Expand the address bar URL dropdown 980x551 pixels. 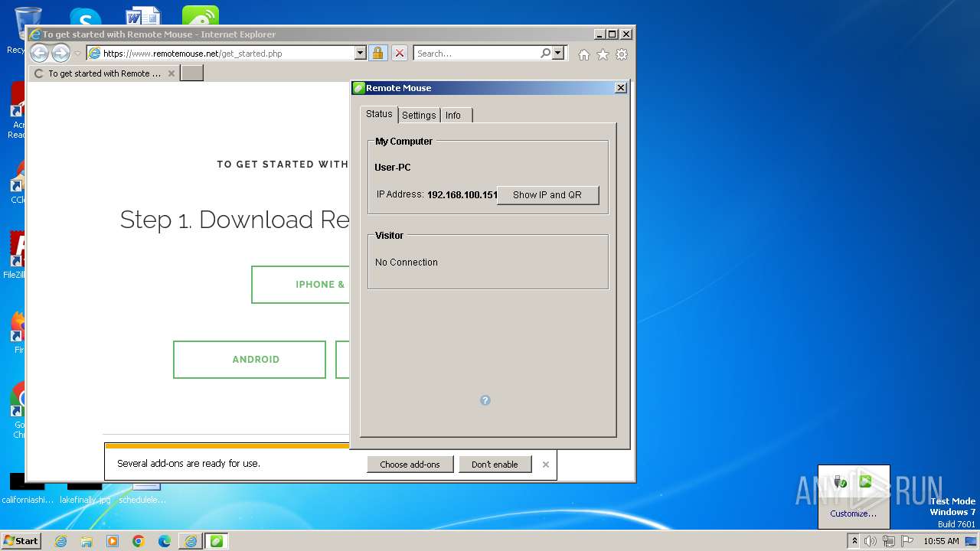[x=361, y=53]
